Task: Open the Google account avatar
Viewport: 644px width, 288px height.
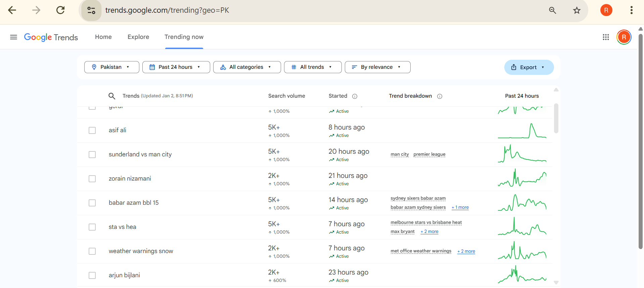Action: (624, 37)
